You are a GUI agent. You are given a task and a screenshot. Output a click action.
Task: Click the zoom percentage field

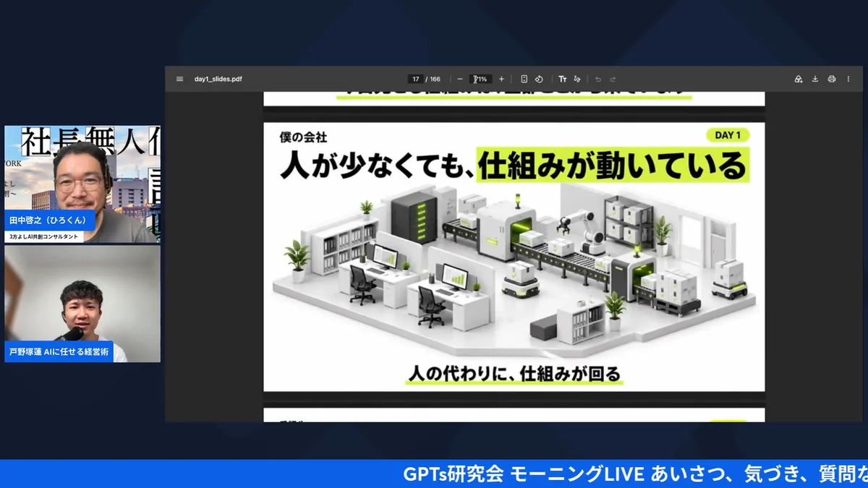(x=480, y=79)
